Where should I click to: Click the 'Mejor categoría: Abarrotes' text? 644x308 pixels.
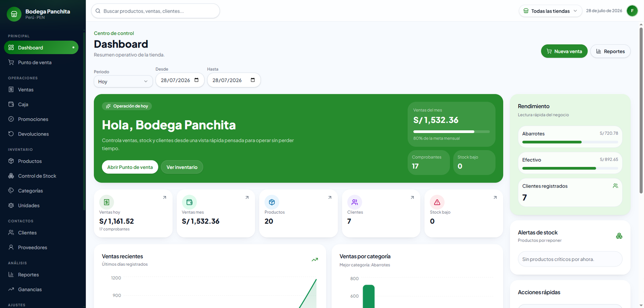[x=365, y=265]
